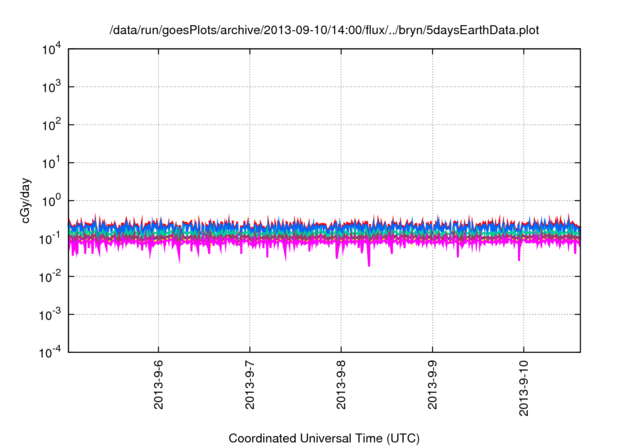Image resolution: width=640 pixels, height=448 pixels.
Task: Click the 10^2 y-axis tick label
Action: (51, 125)
